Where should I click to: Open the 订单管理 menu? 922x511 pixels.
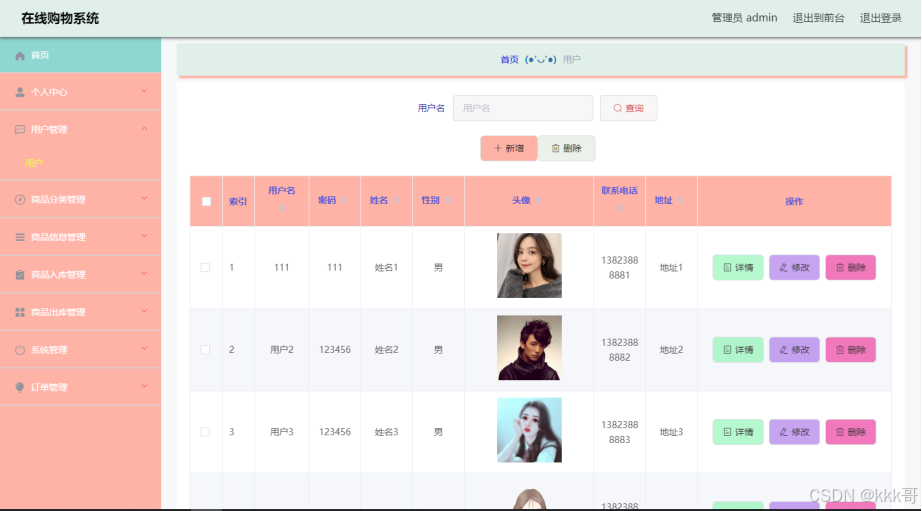tap(81, 387)
